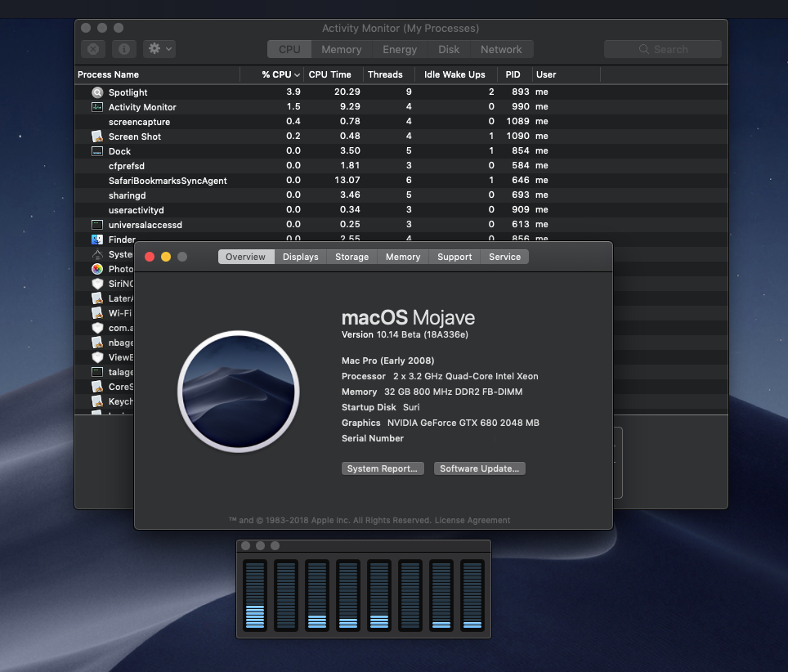Screen dimensions: 788x672
Task: Select the Spotlight process icon
Action: (x=97, y=92)
